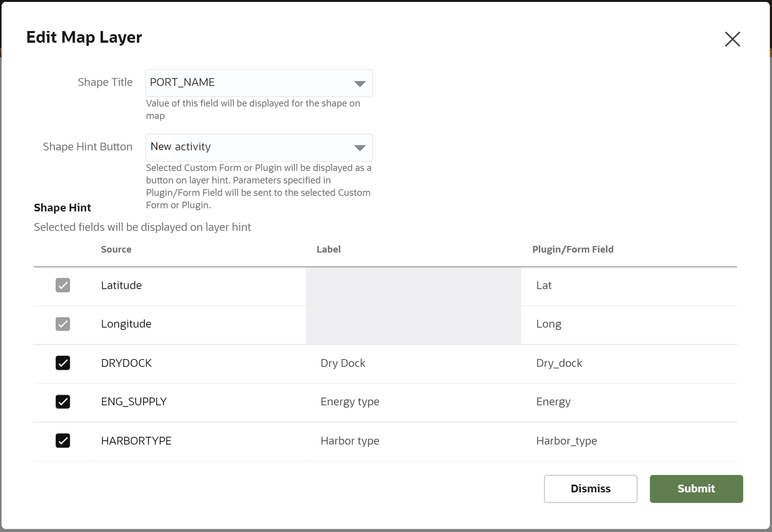Uncheck the DRYDOCK shape hint field
The height and width of the screenshot is (532, 772).
pos(63,363)
